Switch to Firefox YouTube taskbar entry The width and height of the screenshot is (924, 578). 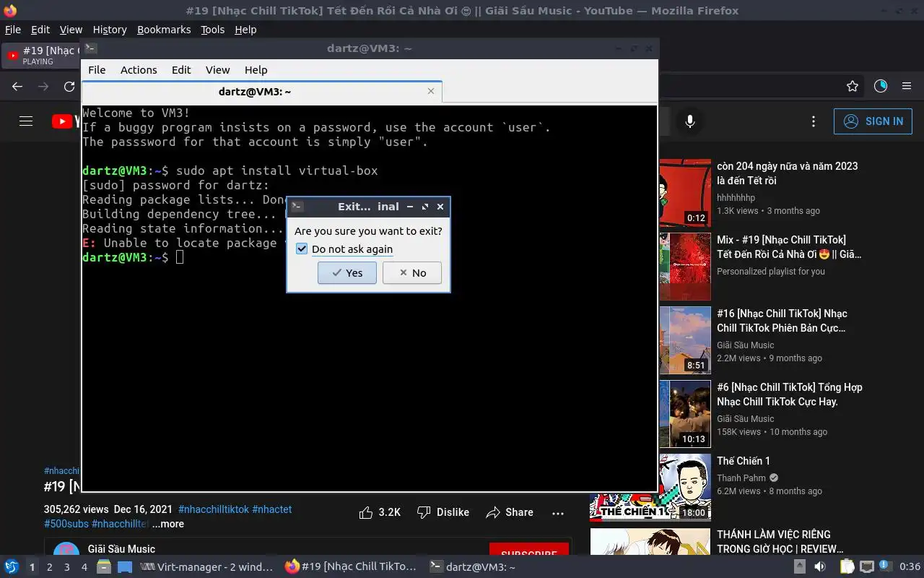(x=351, y=567)
